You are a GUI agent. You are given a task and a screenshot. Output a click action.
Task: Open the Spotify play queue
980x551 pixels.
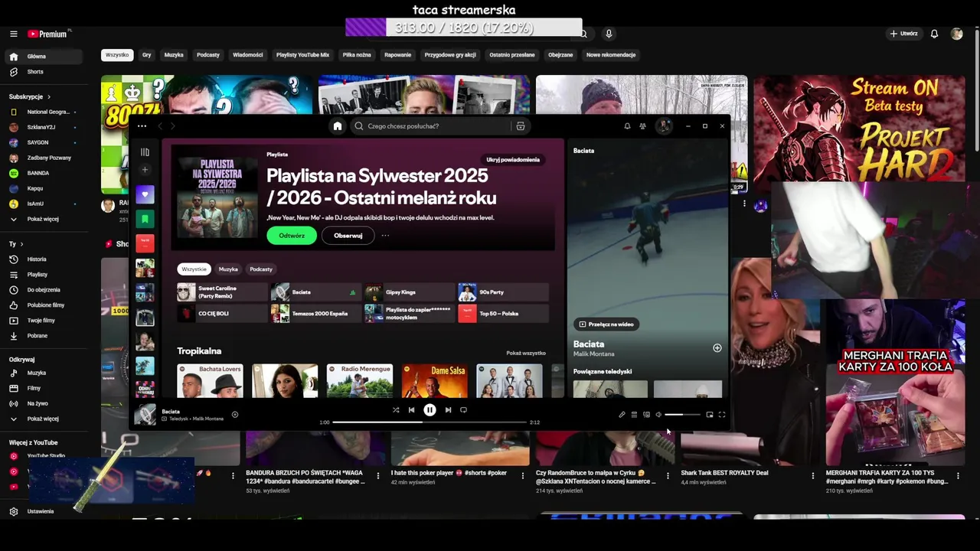pos(634,415)
